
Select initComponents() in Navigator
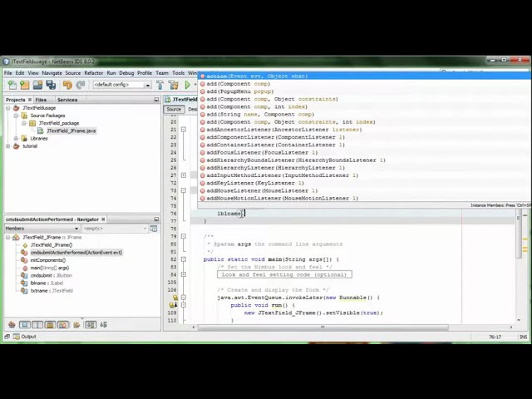[48, 260]
